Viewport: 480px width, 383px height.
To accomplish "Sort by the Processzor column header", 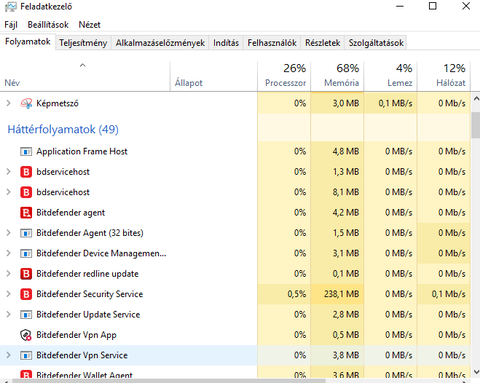I will 284,76.
